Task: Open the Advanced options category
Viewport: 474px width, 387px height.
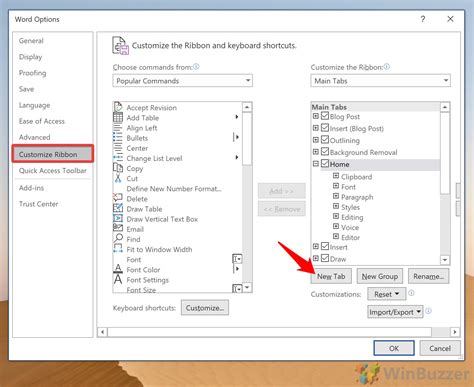Action: click(x=34, y=137)
